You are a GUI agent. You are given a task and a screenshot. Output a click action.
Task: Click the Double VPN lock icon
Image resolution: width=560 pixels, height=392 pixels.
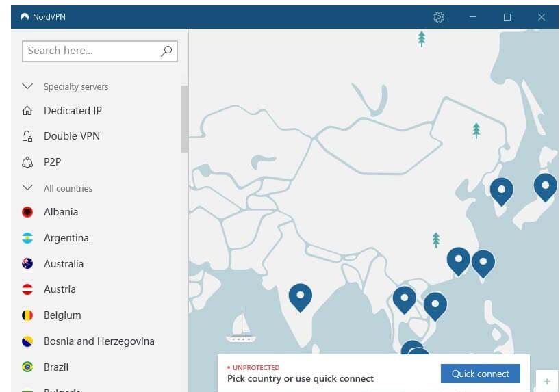(x=27, y=136)
